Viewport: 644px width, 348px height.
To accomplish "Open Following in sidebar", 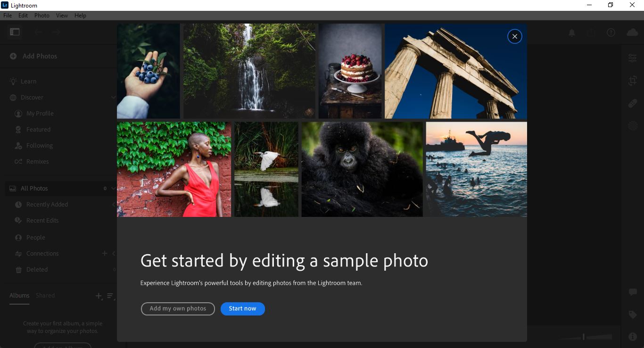I will pyautogui.click(x=40, y=146).
